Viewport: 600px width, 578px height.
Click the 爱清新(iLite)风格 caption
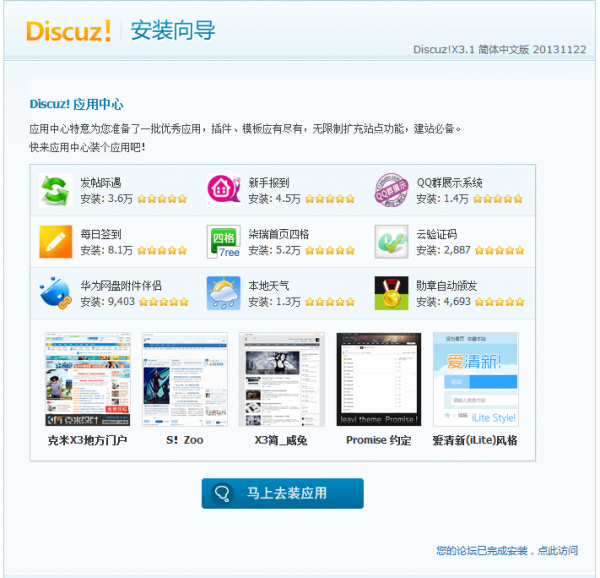click(475, 440)
